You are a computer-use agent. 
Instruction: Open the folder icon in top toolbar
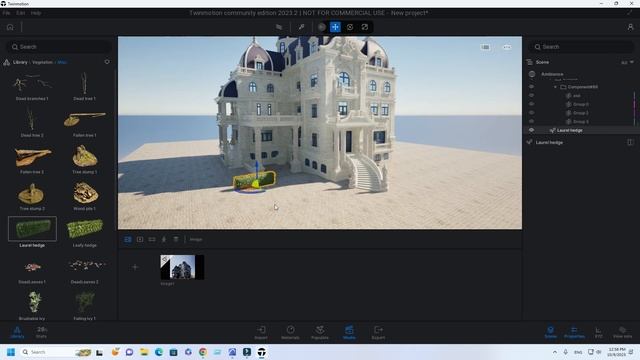coord(279,27)
